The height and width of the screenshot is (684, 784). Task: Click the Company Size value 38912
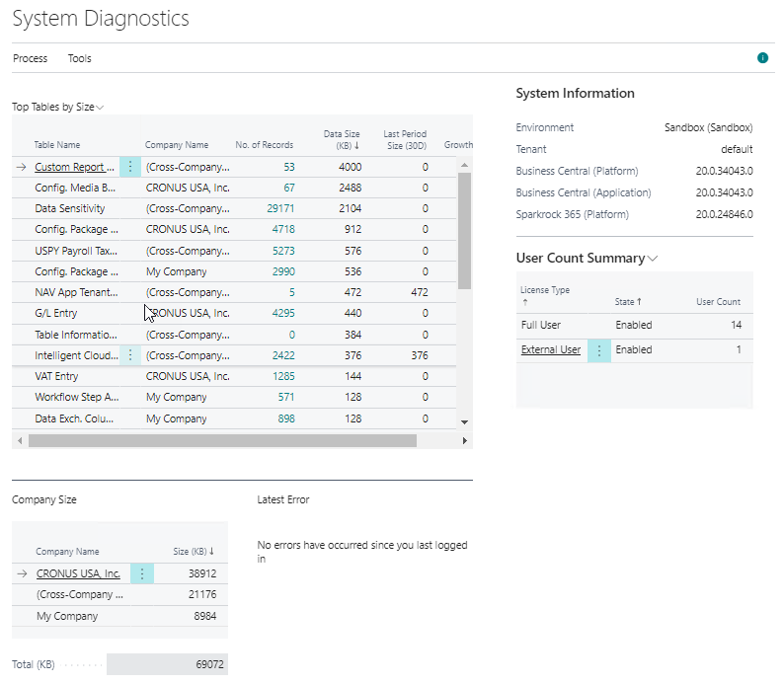click(x=202, y=573)
